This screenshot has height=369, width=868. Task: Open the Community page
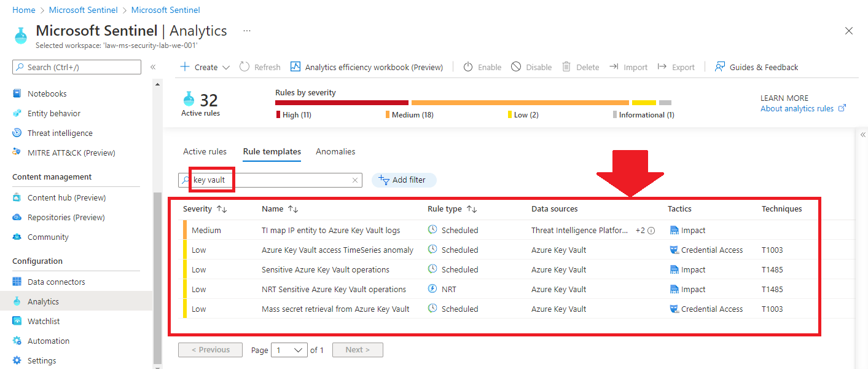tap(48, 237)
